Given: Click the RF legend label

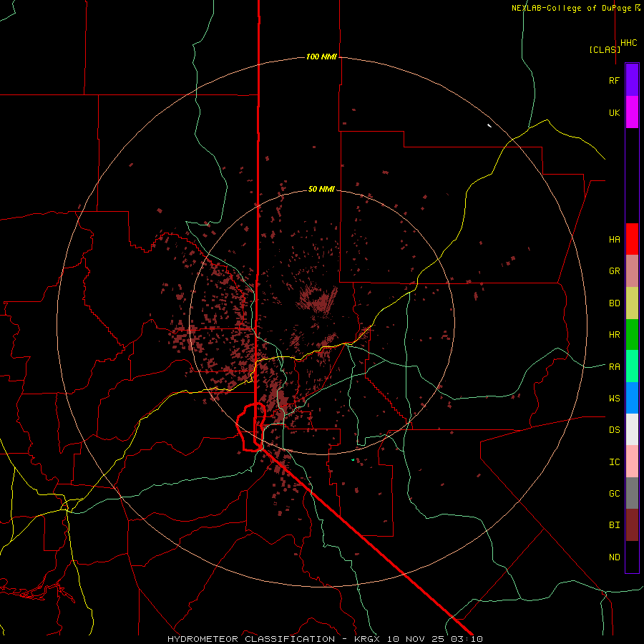Looking at the screenshot, I should (614, 80).
